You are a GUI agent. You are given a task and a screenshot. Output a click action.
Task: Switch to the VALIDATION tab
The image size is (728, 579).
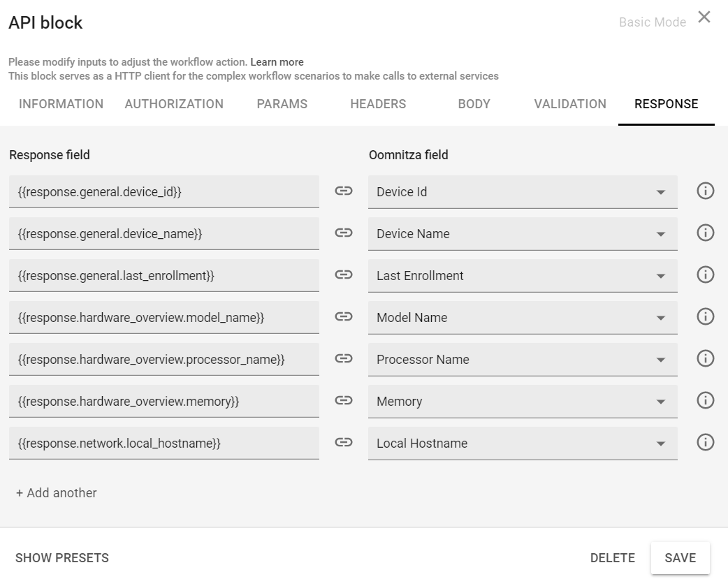tap(570, 104)
